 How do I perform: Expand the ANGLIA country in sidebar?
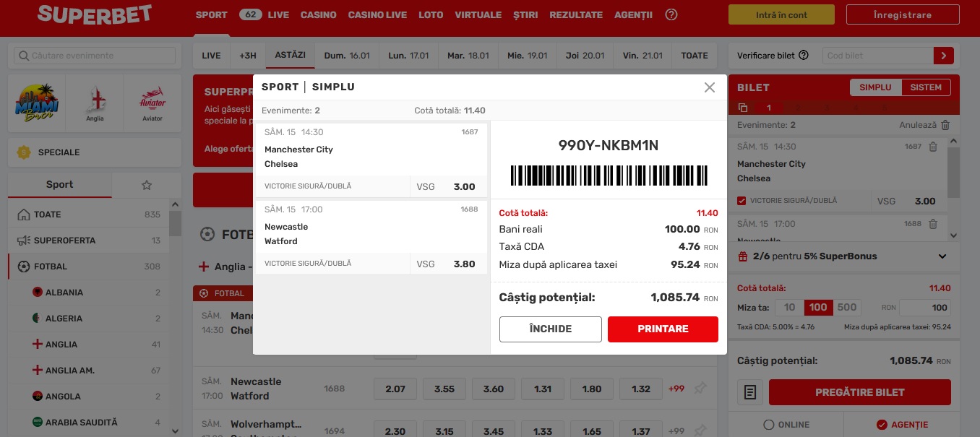click(x=88, y=345)
